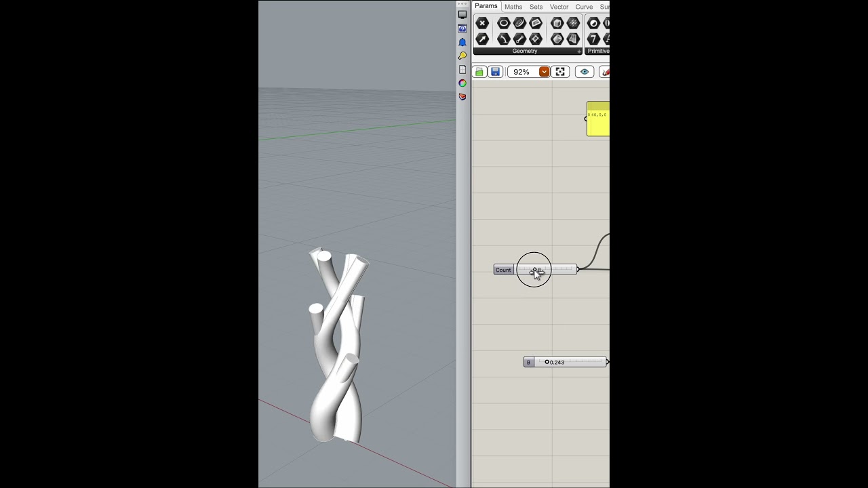Click the Rhino display monitor sidebar icon

pos(462,15)
